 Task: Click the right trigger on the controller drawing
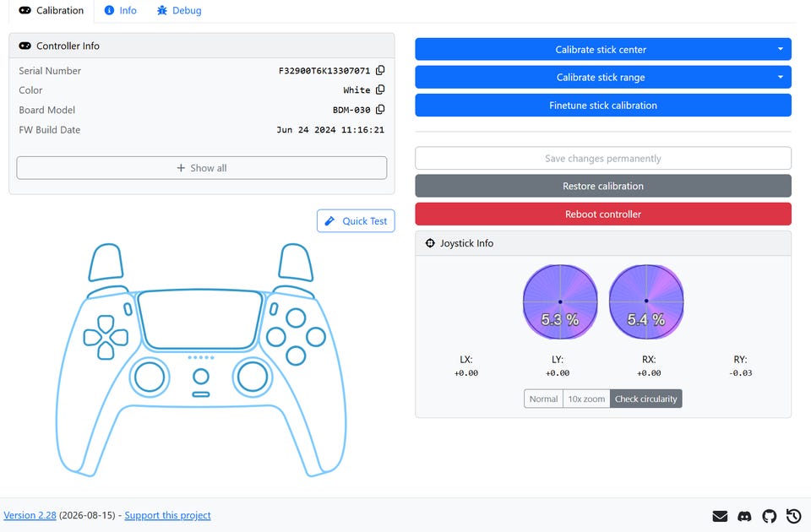[x=296, y=263]
